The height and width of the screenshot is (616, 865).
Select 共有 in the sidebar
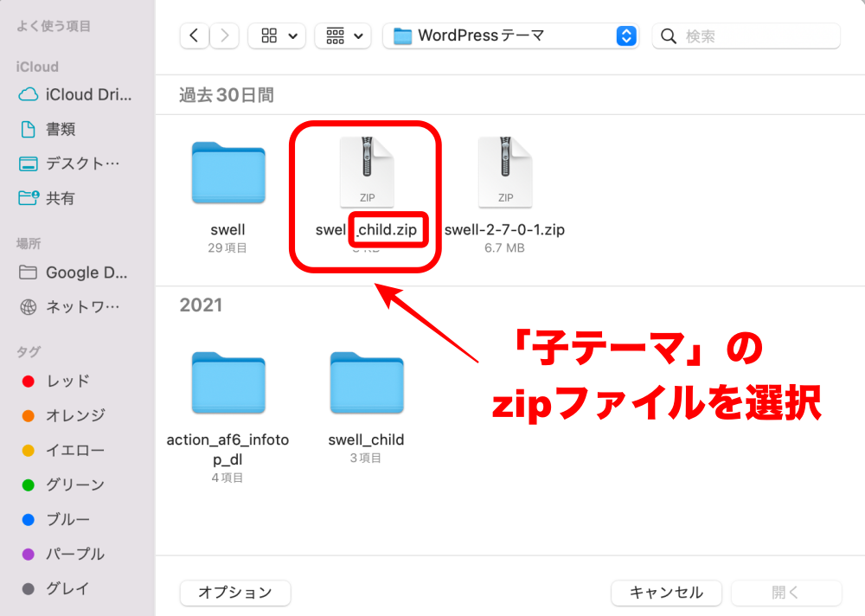(x=47, y=198)
